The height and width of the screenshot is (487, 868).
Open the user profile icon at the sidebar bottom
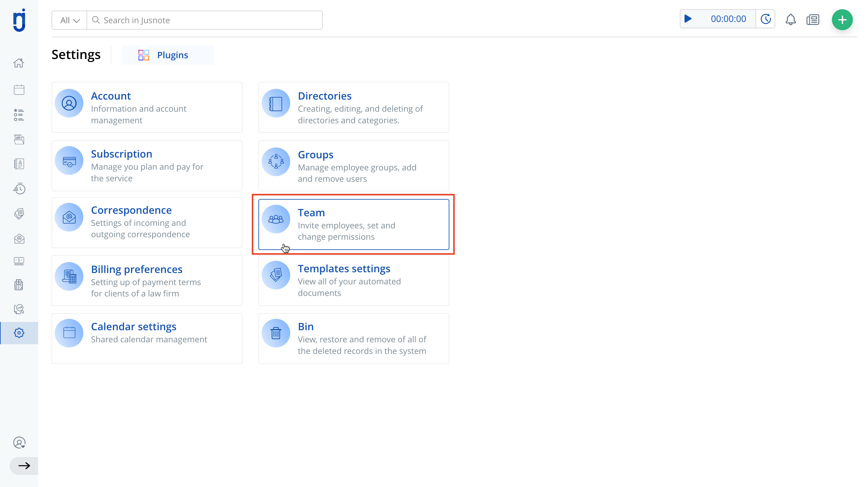19,442
